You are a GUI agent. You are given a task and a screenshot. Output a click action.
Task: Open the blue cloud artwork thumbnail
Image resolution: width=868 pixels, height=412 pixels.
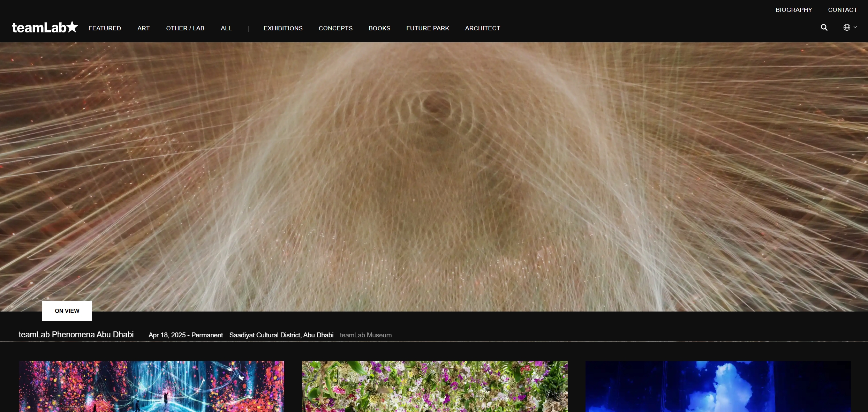[x=718, y=387]
